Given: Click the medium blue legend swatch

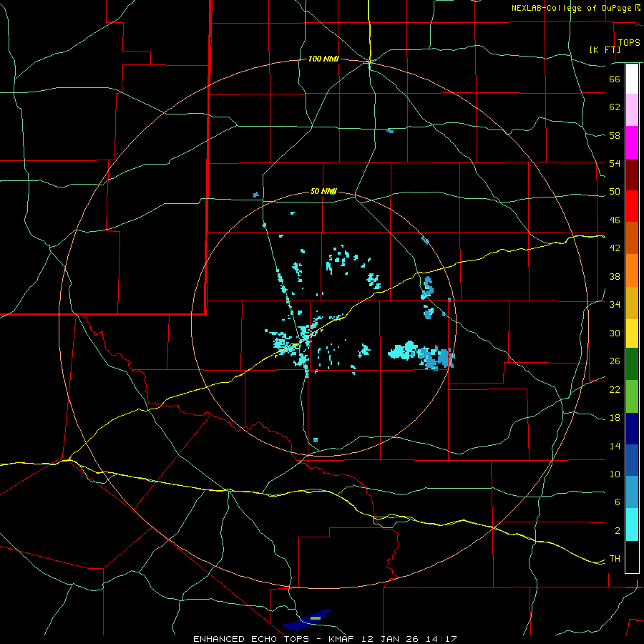Looking at the screenshot, I should (632, 460).
